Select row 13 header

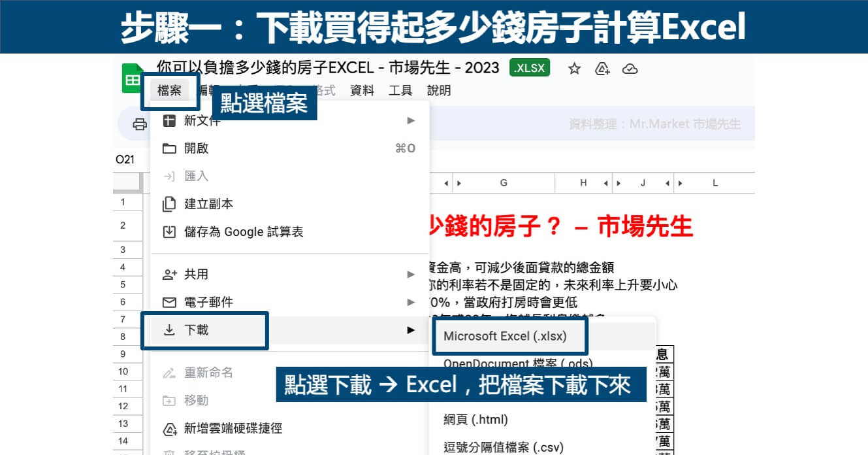point(123,424)
